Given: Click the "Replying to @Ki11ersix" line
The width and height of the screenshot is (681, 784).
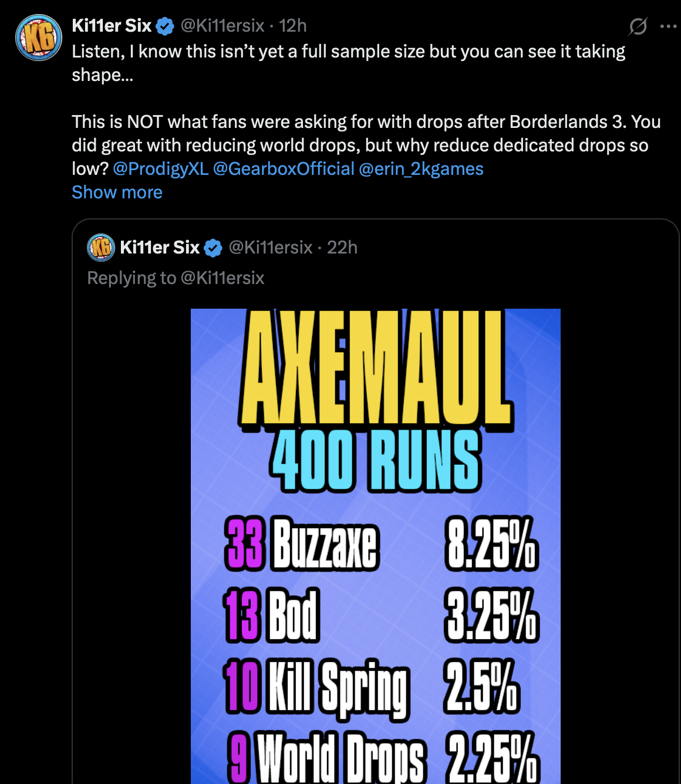Looking at the screenshot, I should pyautogui.click(x=176, y=278).
